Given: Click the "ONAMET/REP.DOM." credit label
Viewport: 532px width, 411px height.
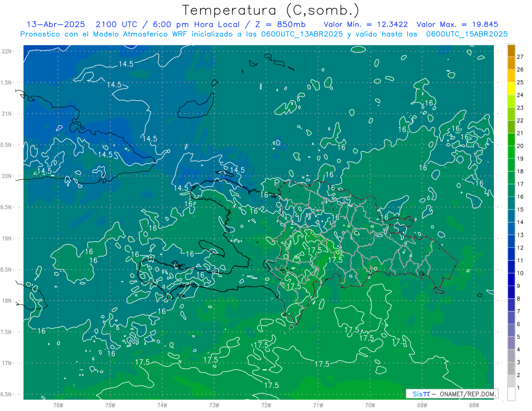Looking at the screenshot, I should tap(467, 394).
